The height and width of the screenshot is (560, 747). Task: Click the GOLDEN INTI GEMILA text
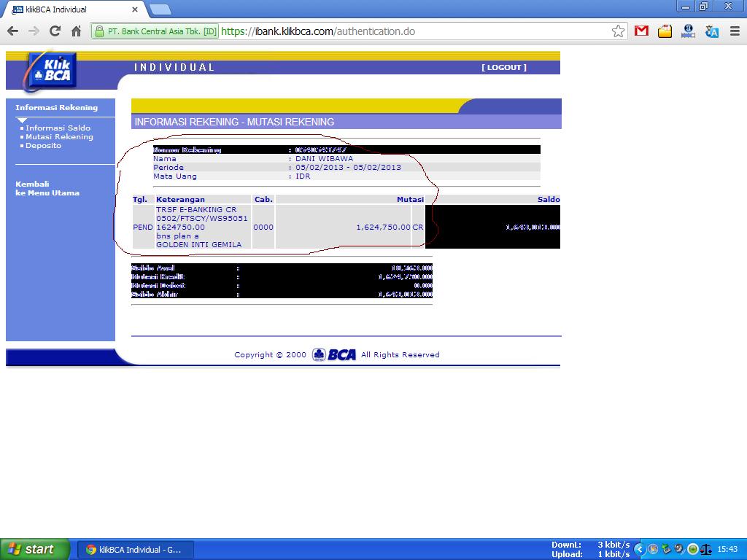point(198,245)
